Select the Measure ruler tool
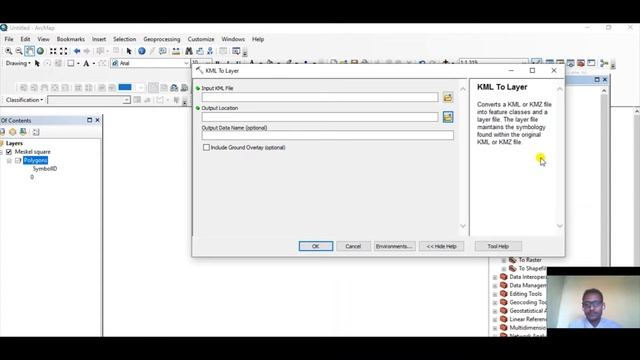 click(x=176, y=51)
